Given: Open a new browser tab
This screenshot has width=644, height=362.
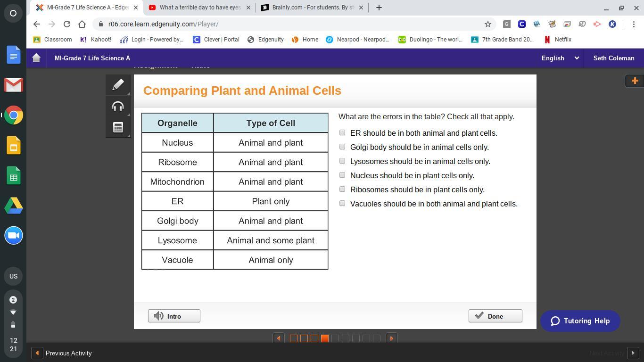Looking at the screenshot, I should [x=379, y=8].
